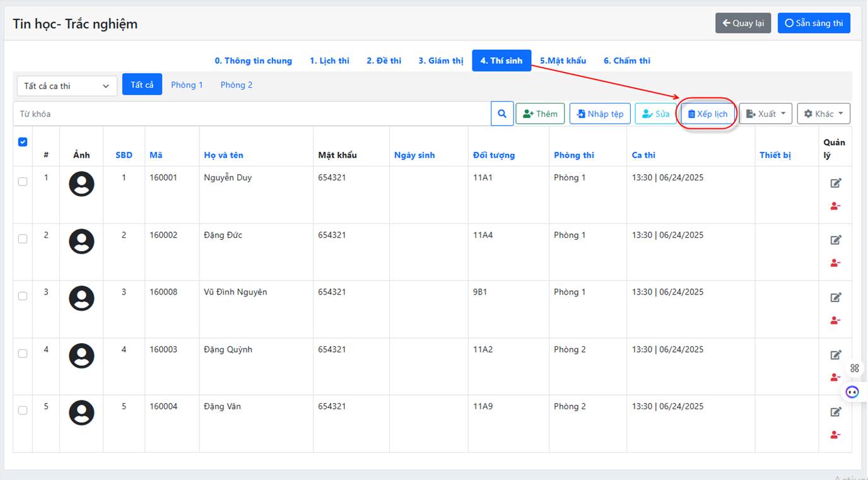Expand the Xuất export dropdown
This screenshot has height=480, width=868.
click(765, 114)
